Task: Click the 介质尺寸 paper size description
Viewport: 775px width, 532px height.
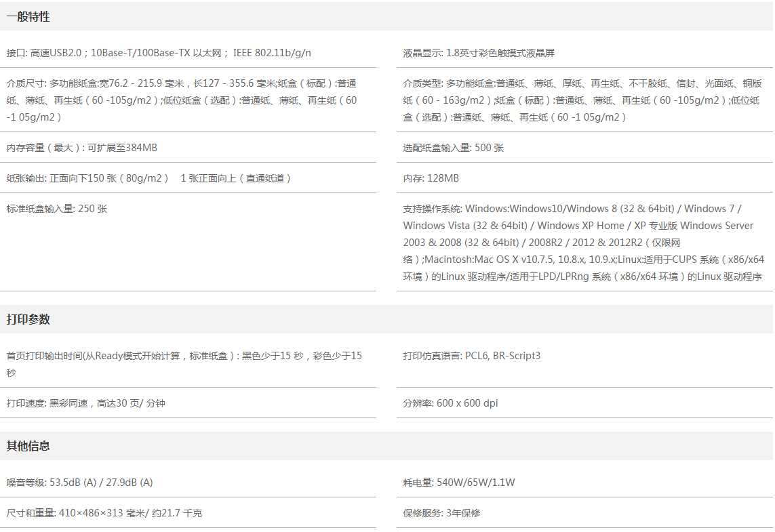Action: pyautogui.click(x=182, y=100)
